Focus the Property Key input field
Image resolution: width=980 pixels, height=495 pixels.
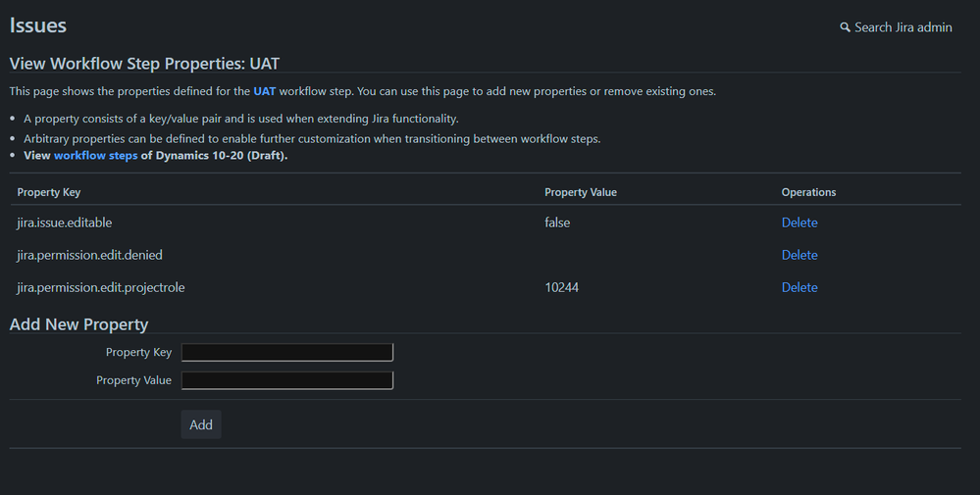287,352
